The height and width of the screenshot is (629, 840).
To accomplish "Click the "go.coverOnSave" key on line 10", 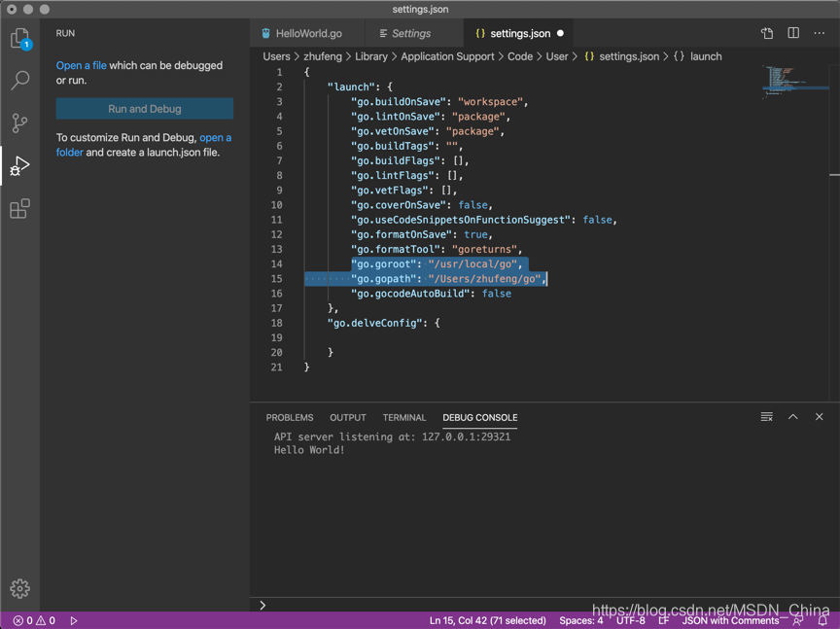I will tap(399, 205).
